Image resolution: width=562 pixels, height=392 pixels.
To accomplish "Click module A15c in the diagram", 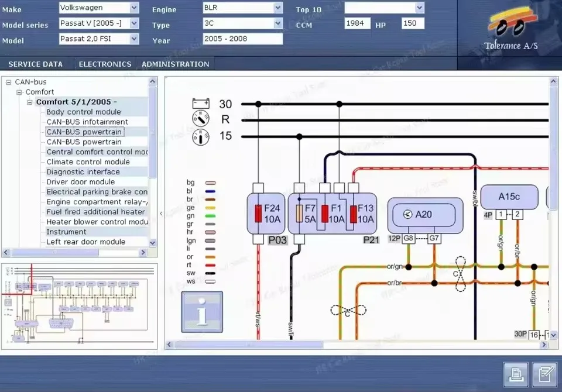I will pos(509,197).
